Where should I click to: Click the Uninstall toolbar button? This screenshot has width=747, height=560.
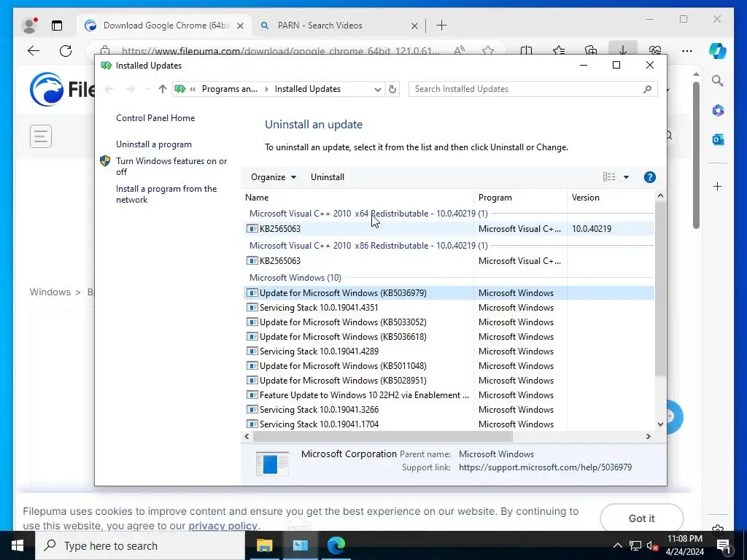(328, 177)
